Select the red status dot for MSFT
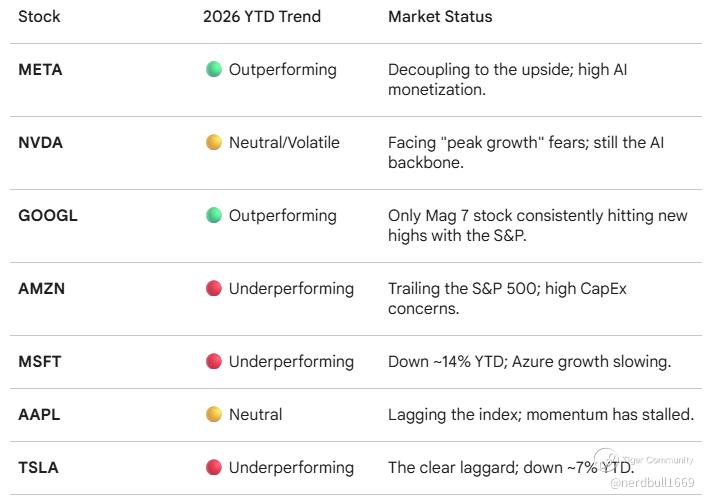 [x=214, y=362]
